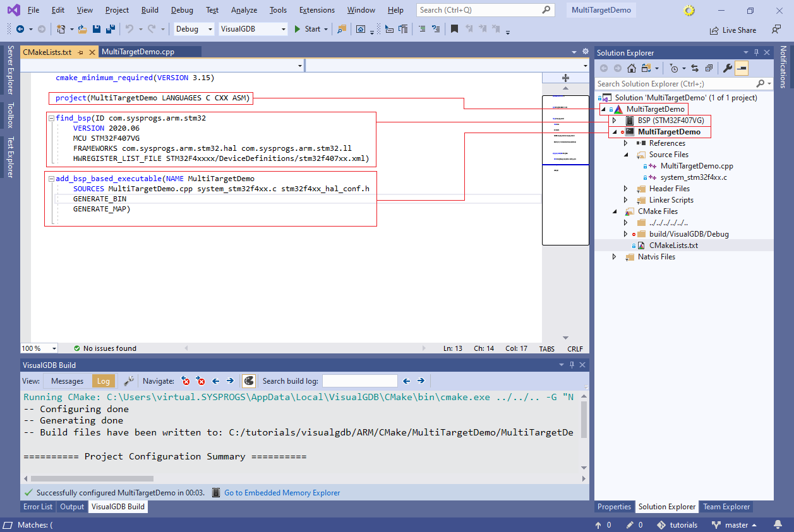Toggle Preview Selected Items button
Screen dimensions: 794x532
[742, 68]
